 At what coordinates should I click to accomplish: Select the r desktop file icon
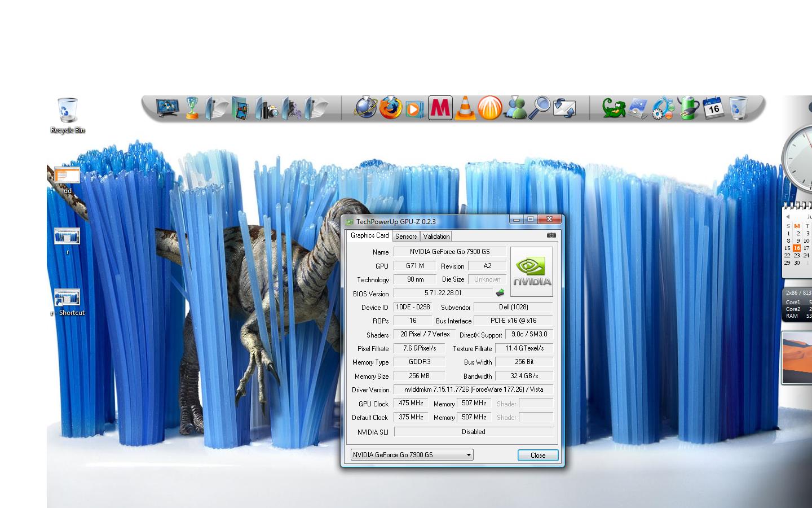(67, 241)
